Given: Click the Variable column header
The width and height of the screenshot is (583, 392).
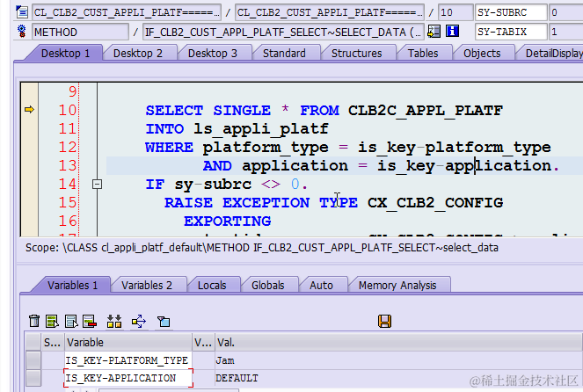Looking at the screenshot, I should click(128, 342).
